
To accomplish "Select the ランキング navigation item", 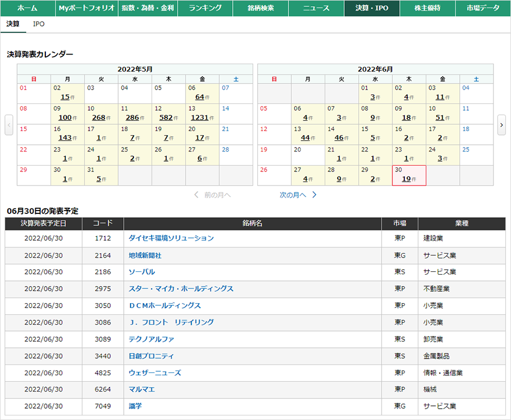I will tap(205, 9).
